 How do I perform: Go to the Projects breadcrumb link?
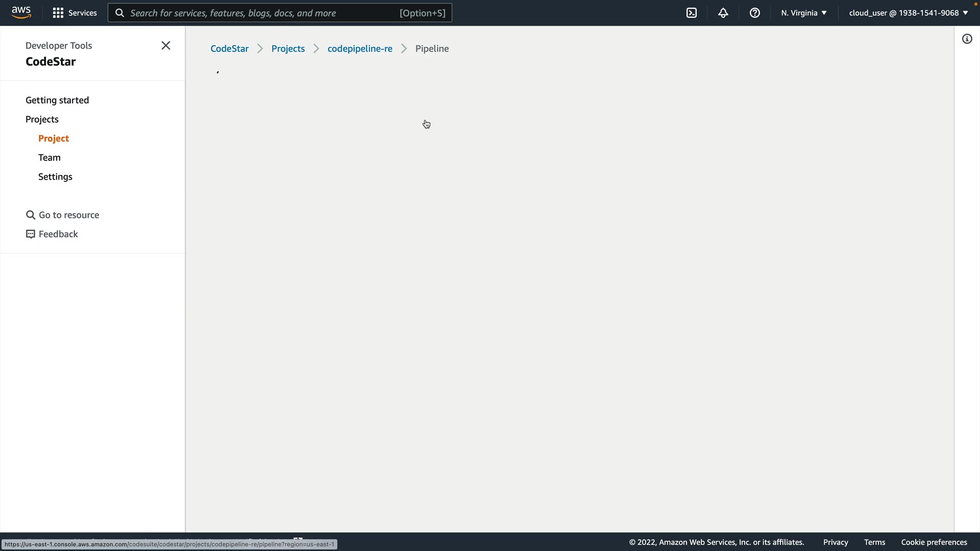[288, 49]
